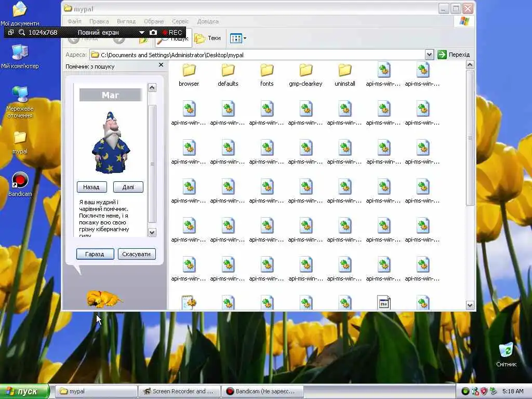Open the Довідка menu
The image size is (532, 399).
[x=208, y=21]
